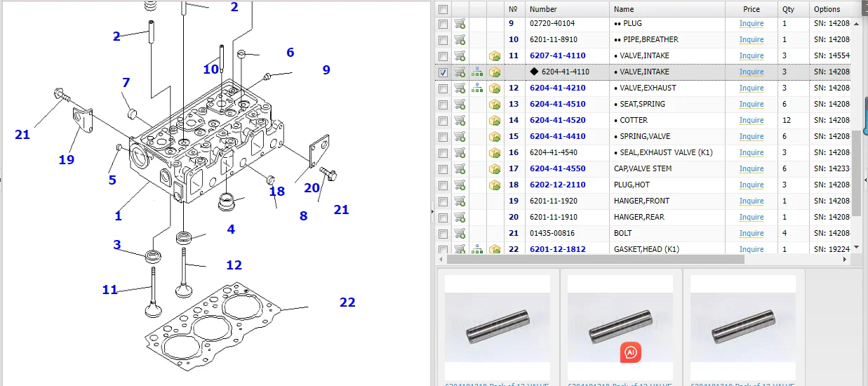Open part number link 6207-41-4110
The width and height of the screenshot is (868, 386).
(557, 56)
